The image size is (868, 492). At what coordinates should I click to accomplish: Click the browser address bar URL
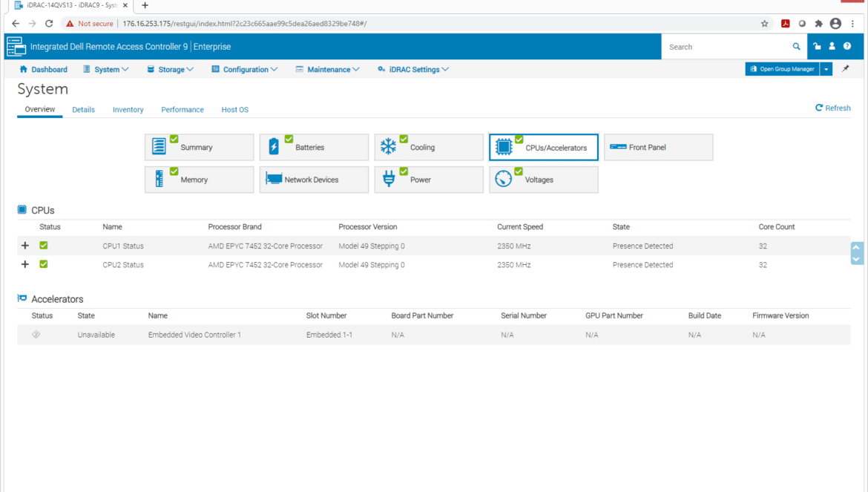pos(245,23)
